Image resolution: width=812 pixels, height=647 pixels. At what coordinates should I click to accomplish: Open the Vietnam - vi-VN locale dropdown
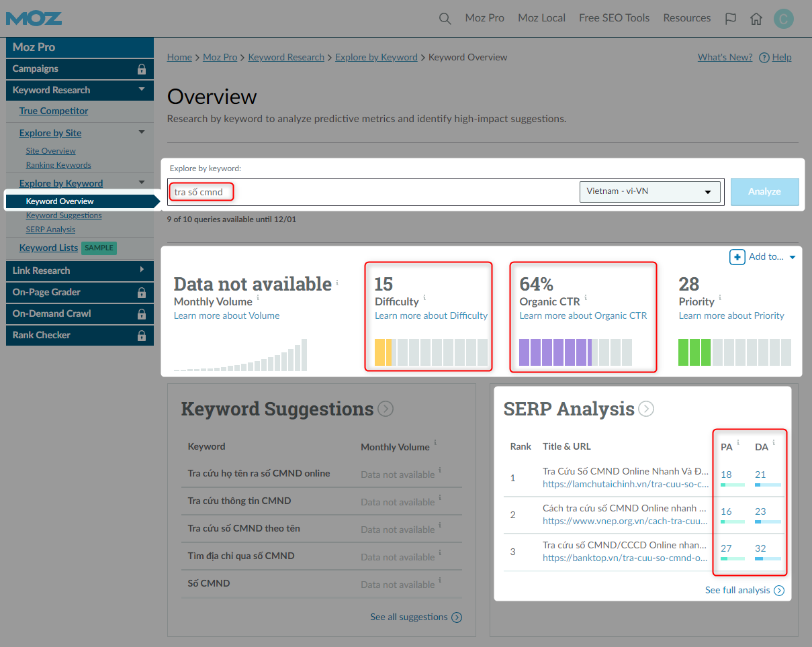pyautogui.click(x=649, y=191)
